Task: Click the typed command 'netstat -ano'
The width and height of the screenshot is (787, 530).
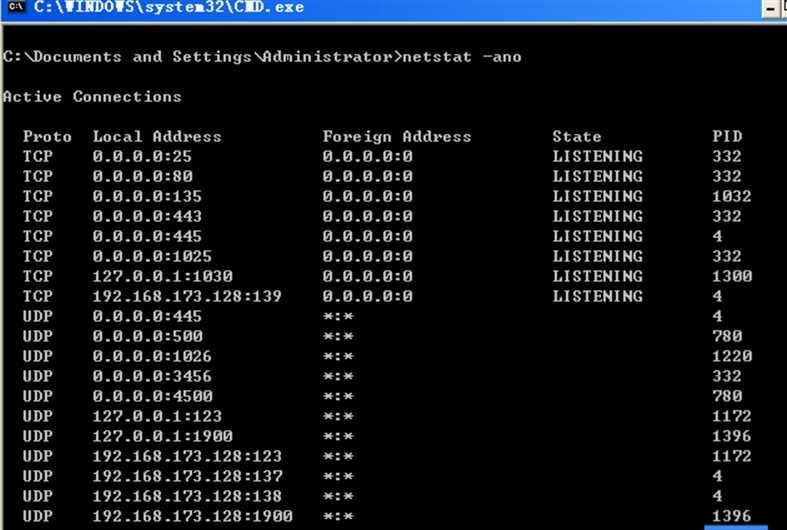Action: (462, 57)
